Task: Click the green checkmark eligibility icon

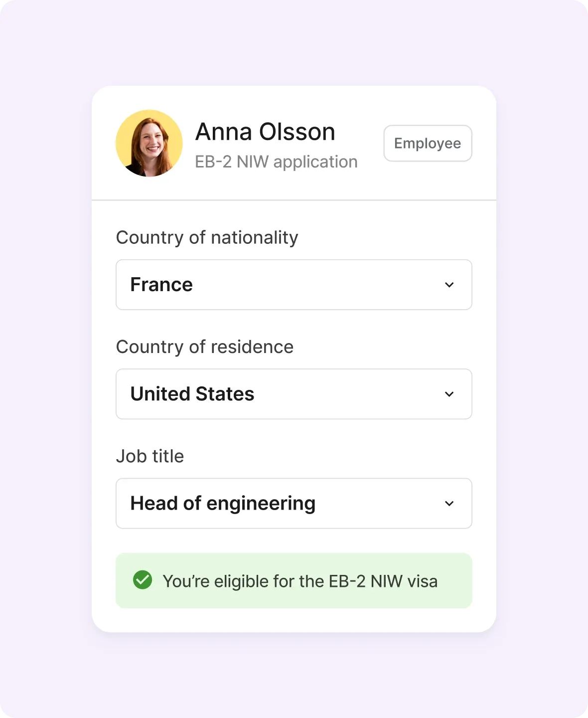Action: click(143, 580)
